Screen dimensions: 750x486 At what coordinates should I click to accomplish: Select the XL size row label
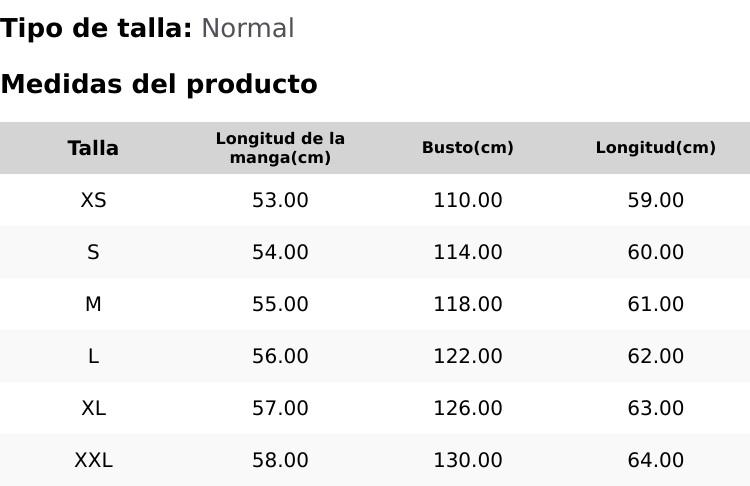pyautogui.click(x=93, y=409)
